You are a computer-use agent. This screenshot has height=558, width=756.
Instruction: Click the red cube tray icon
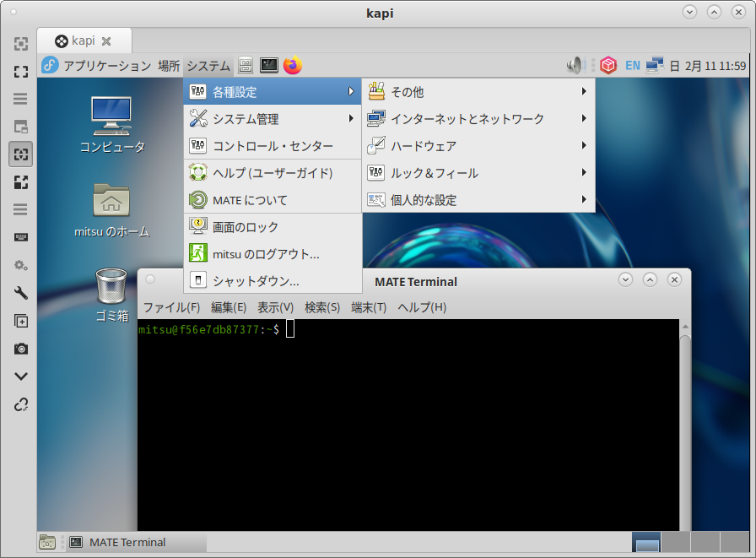607,65
